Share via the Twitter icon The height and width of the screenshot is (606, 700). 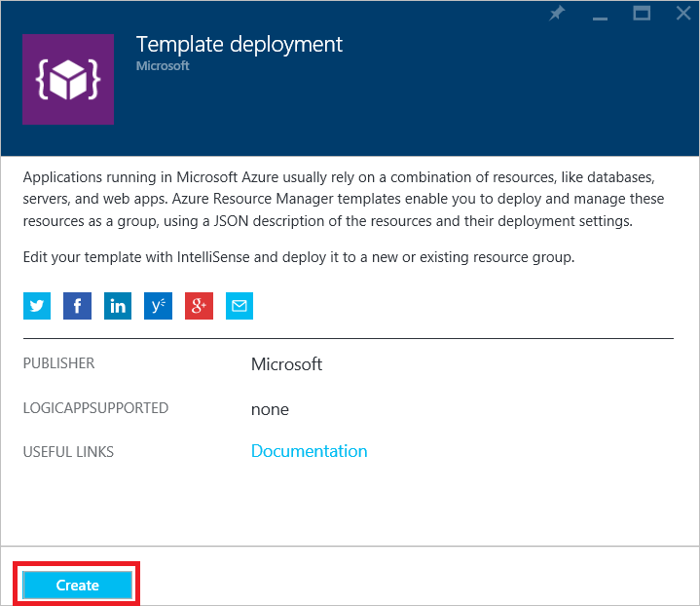[37, 306]
